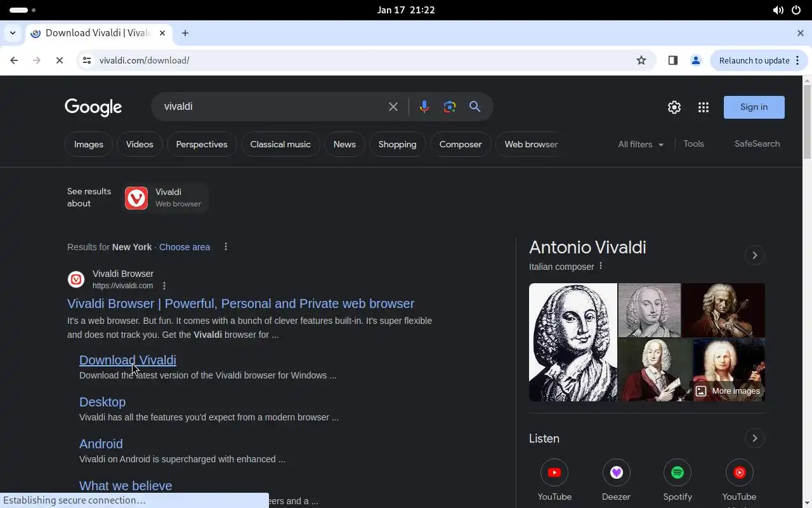Open the Download Vivaldi sitelink

click(x=128, y=360)
